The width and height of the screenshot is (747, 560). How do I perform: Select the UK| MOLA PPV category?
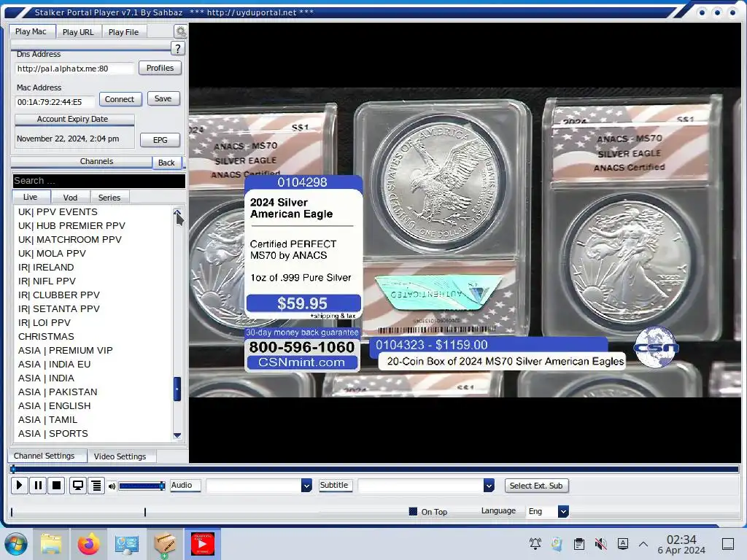click(52, 253)
